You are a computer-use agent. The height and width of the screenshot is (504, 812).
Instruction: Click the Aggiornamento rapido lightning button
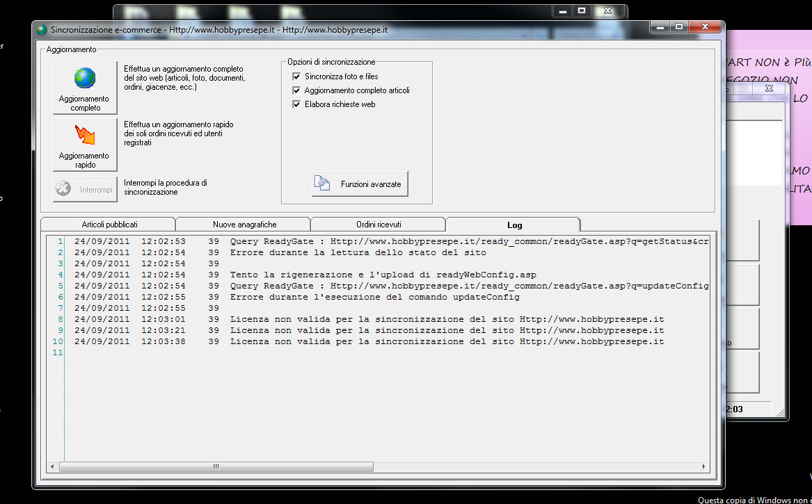click(x=85, y=145)
